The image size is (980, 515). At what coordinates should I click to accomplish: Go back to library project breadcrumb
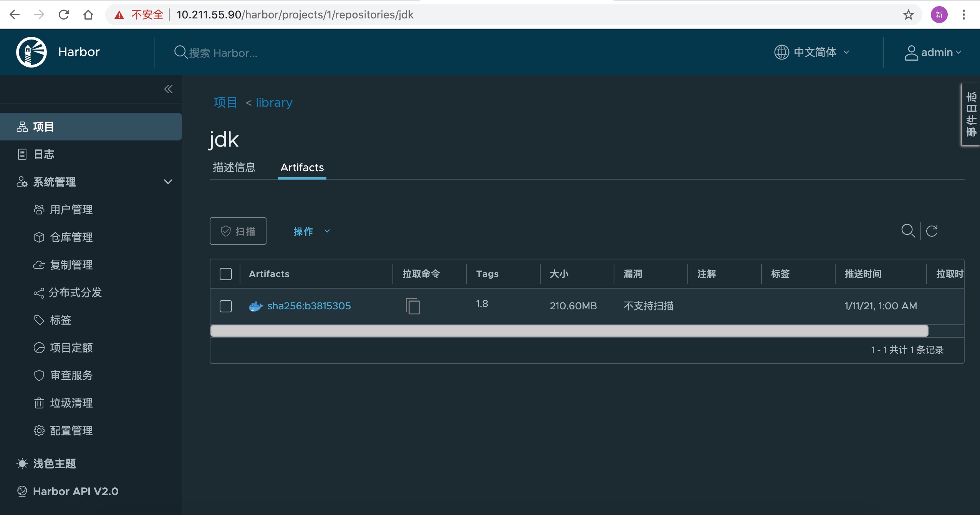click(x=274, y=102)
